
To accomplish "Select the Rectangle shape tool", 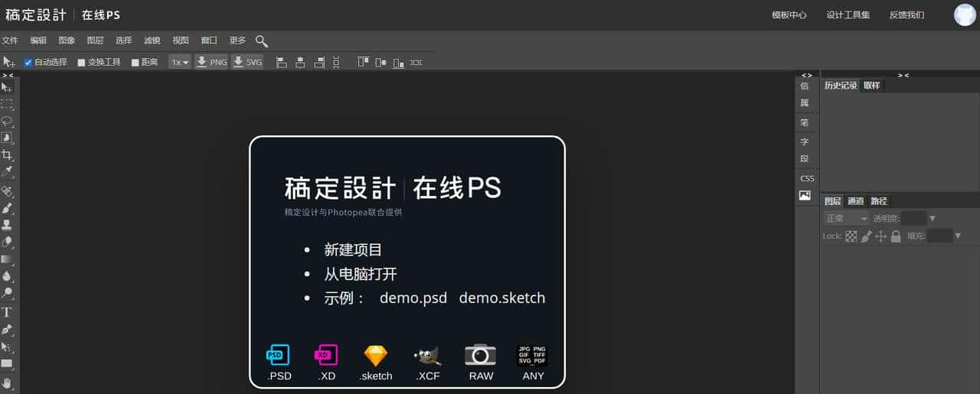I will tap(8, 363).
